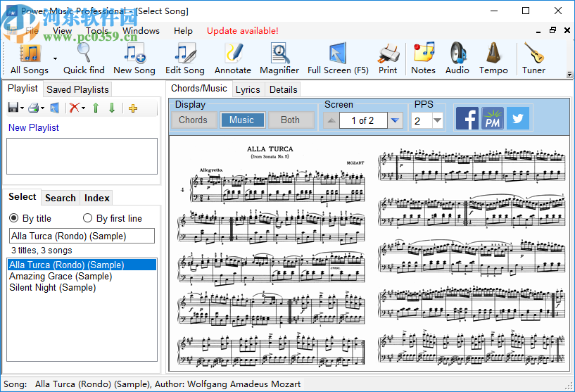Minimize the inner Select Song window
Viewport: 575px width, 392px height.
coord(538,32)
